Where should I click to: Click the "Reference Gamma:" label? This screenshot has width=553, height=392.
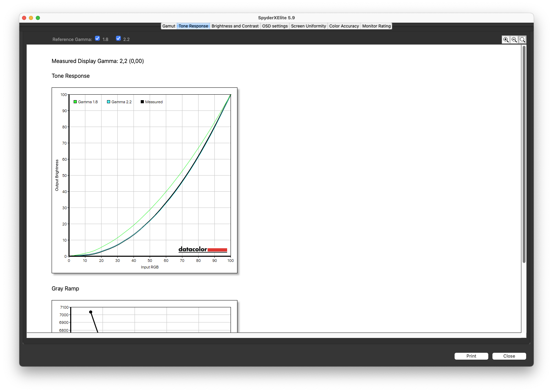tap(72, 40)
